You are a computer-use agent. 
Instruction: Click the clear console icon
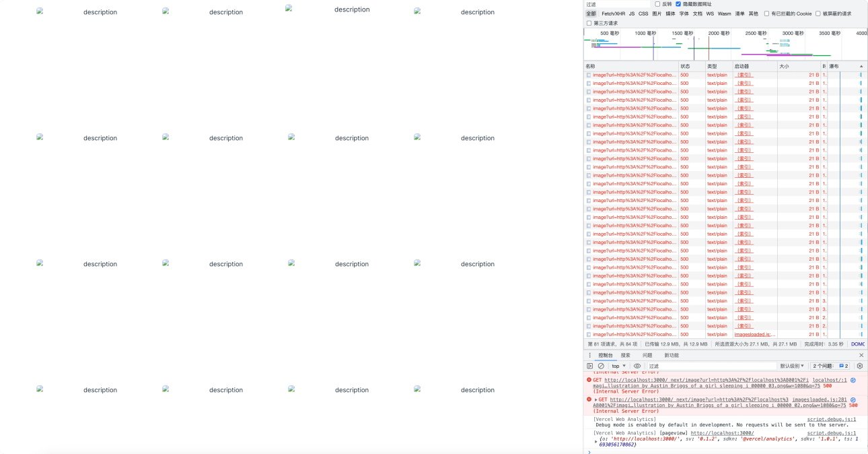pyautogui.click(x=601, y=366)
